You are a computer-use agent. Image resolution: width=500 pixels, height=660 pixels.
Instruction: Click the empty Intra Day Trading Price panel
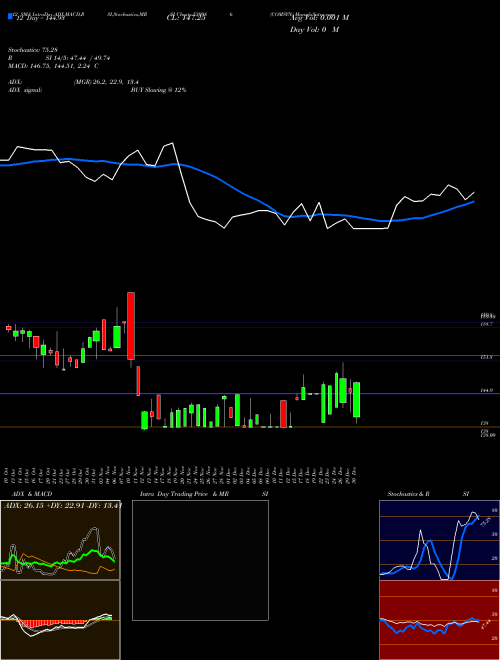(x=200, y=560)
